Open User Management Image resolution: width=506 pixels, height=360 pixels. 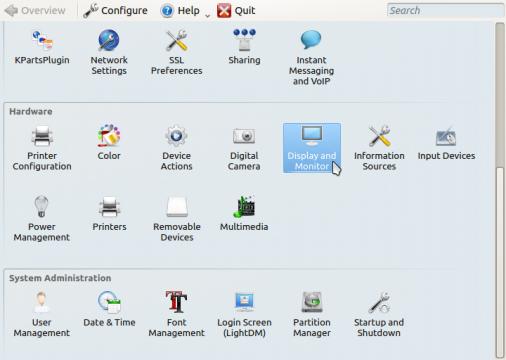pyautogui.click(x=42, y=315)
